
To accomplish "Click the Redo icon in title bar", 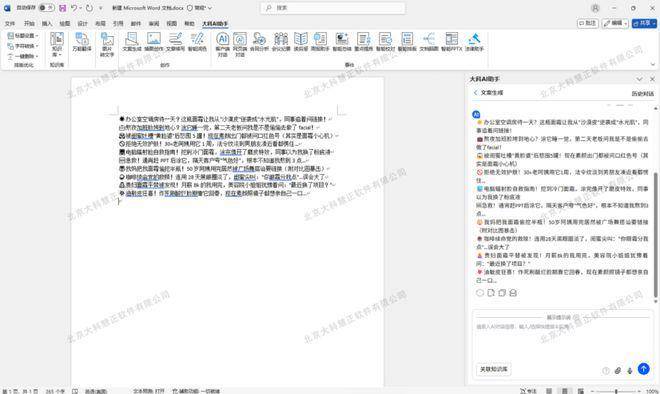I will (89, 8).
